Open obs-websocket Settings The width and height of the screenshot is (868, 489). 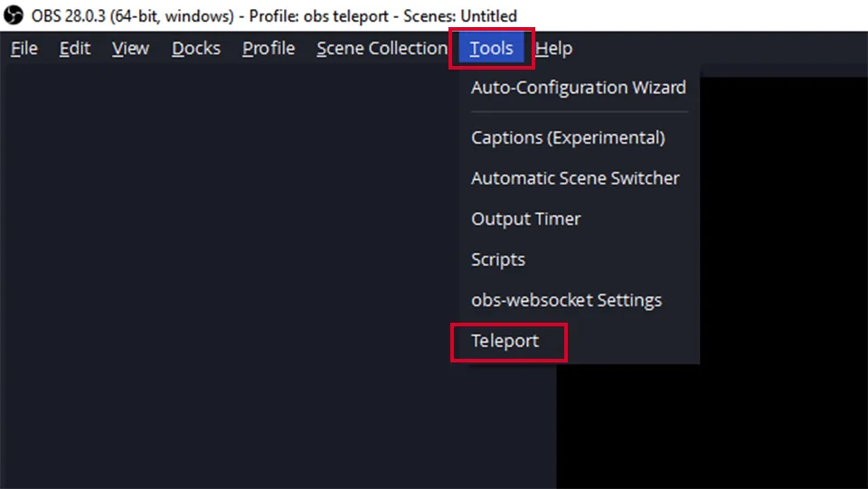click(566, 300)
